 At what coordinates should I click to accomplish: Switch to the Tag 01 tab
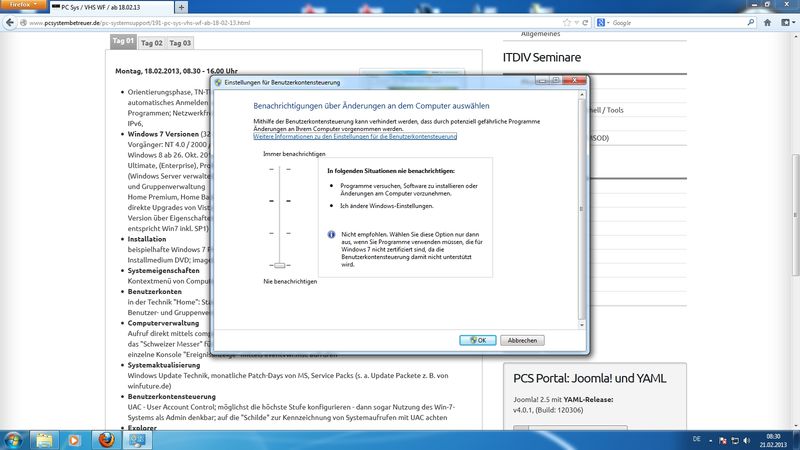[x=123, y=41]
